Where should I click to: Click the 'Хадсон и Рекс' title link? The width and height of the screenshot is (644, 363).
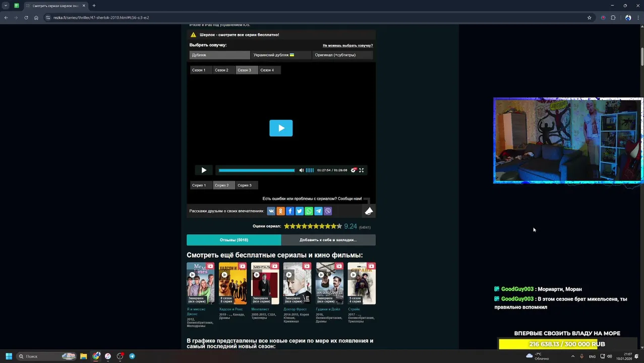[x=231, y=309]
